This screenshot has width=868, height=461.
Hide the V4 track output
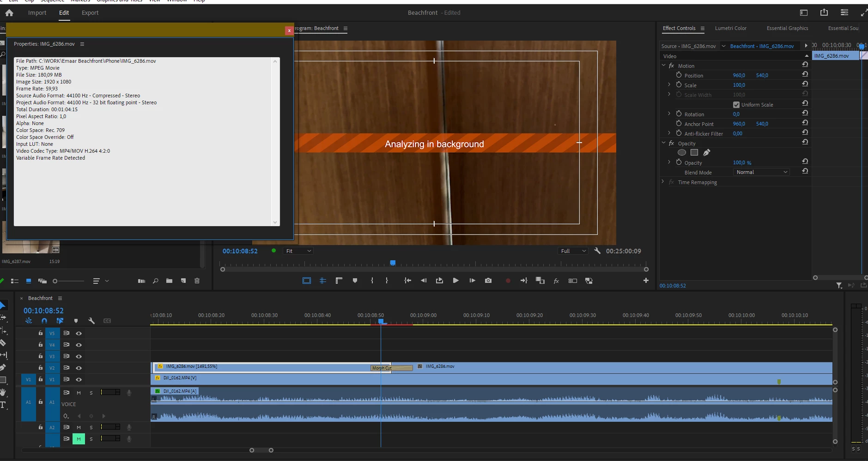(79, 345)
